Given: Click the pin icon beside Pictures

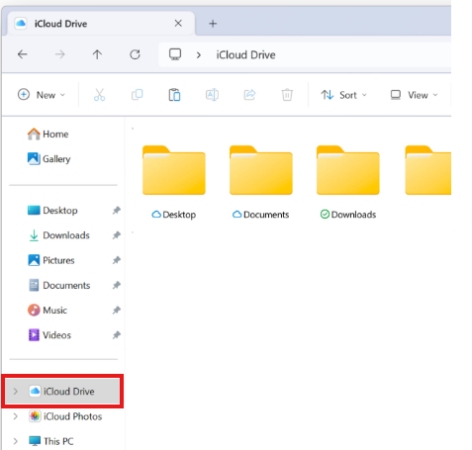Looking at the screenshot, I should click(116, 260).
